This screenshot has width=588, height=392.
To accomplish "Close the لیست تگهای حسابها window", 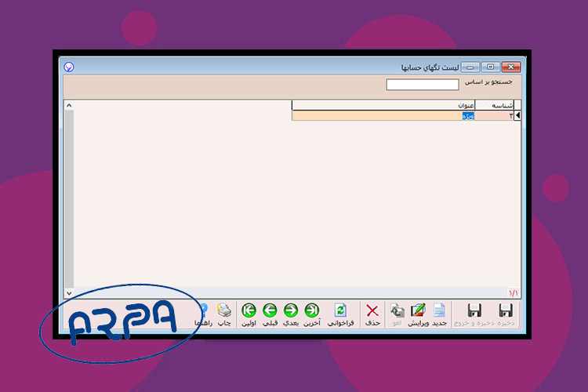I will pyautogui.click(x=510, y=67).
